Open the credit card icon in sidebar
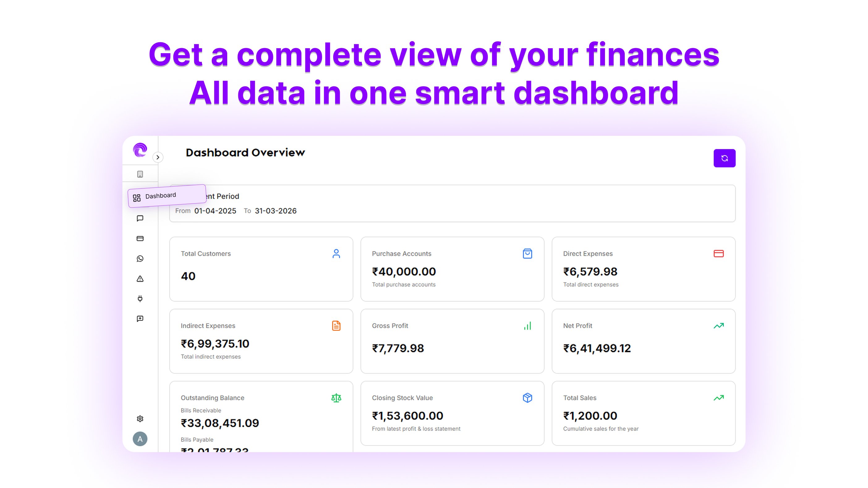This screenshot has width=868, height=488. click(x=140, y=238)
